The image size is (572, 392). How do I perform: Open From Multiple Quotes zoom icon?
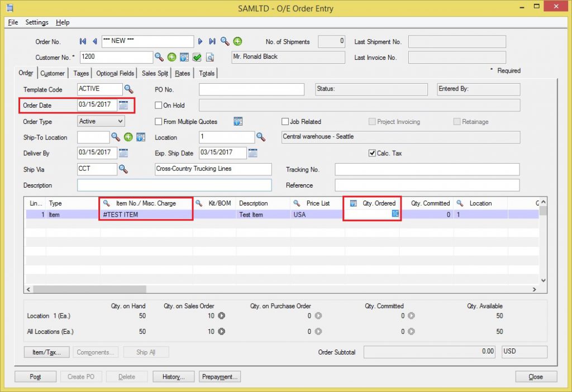(238, 121)
